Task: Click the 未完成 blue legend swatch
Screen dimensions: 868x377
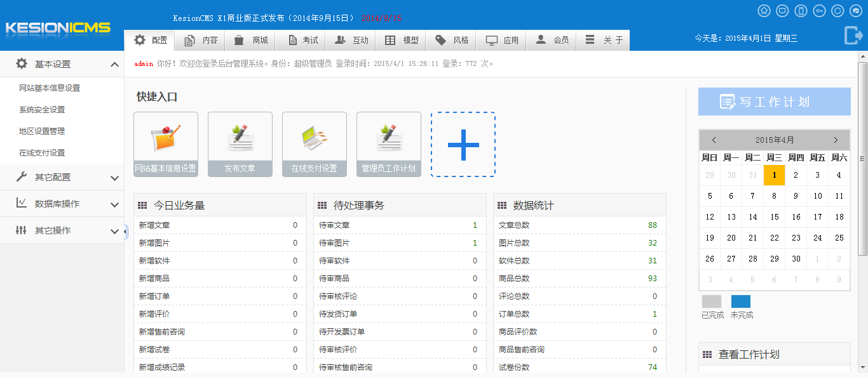Action: [x=741, y=301]
